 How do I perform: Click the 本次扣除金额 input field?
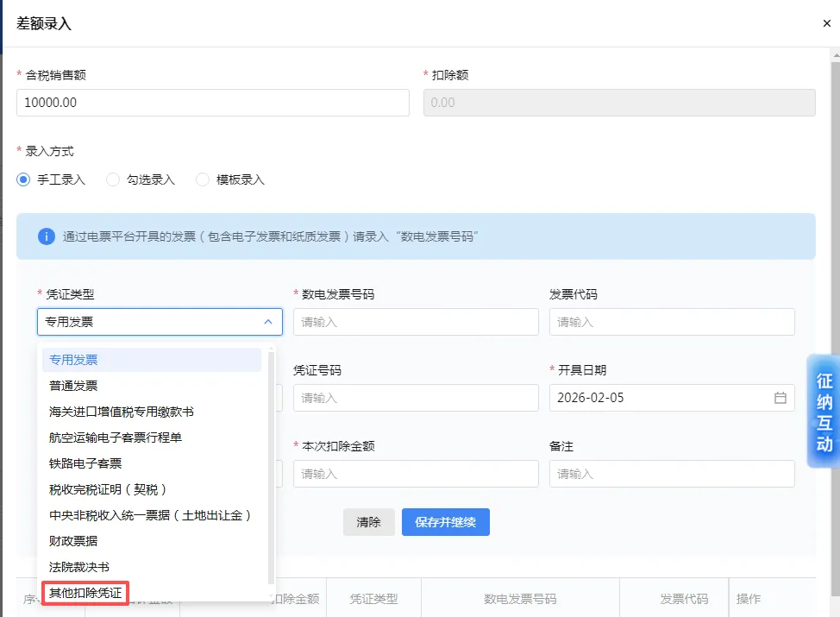coord(416,474)
